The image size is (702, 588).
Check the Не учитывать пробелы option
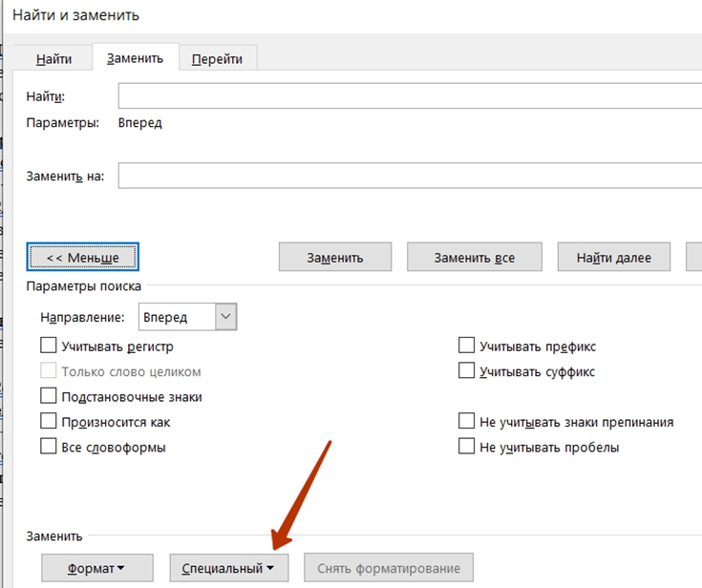(x=466, y=447)
